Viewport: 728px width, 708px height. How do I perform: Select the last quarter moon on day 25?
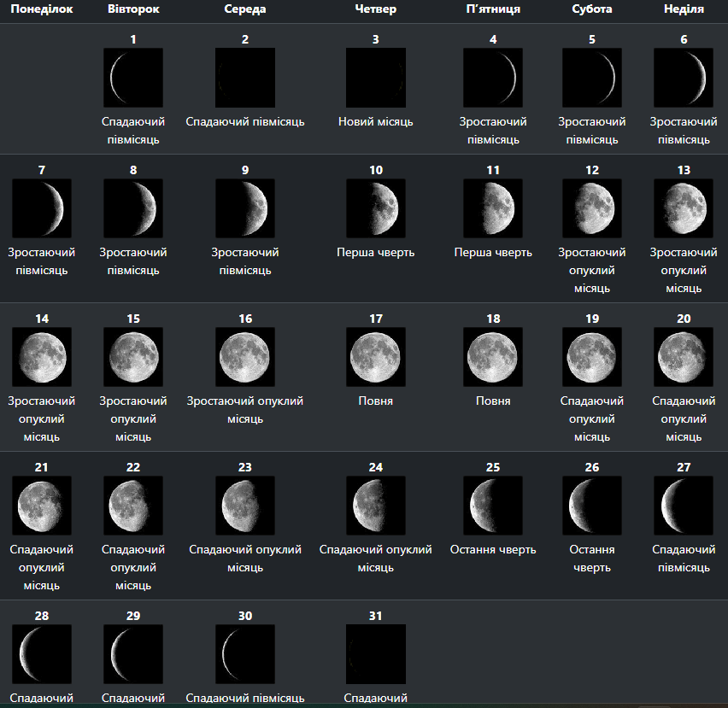pos(493,506)
